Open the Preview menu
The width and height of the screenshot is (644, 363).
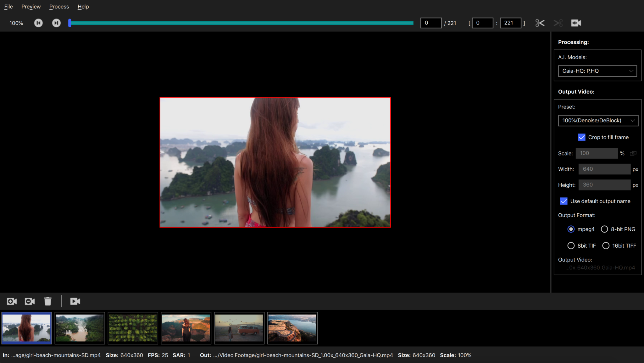pos(31,7)
